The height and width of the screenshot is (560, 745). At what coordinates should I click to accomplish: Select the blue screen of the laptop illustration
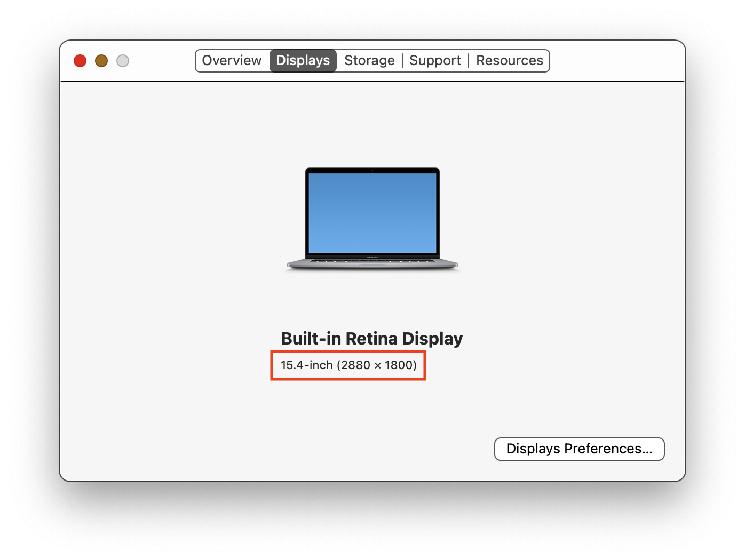372,213
